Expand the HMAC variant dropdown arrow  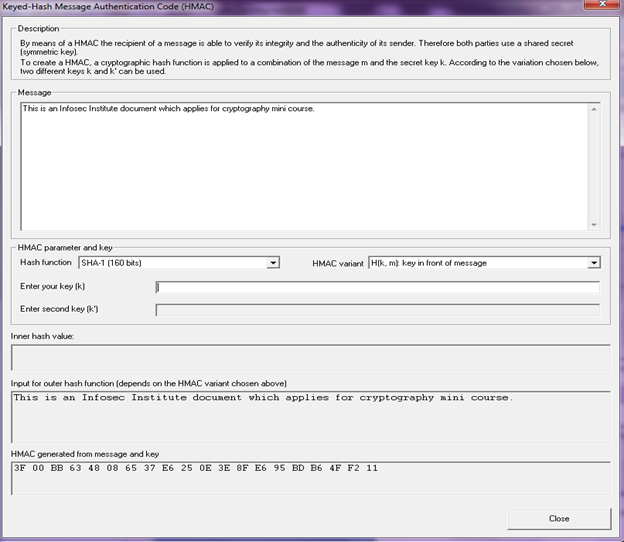coord(594,263)
